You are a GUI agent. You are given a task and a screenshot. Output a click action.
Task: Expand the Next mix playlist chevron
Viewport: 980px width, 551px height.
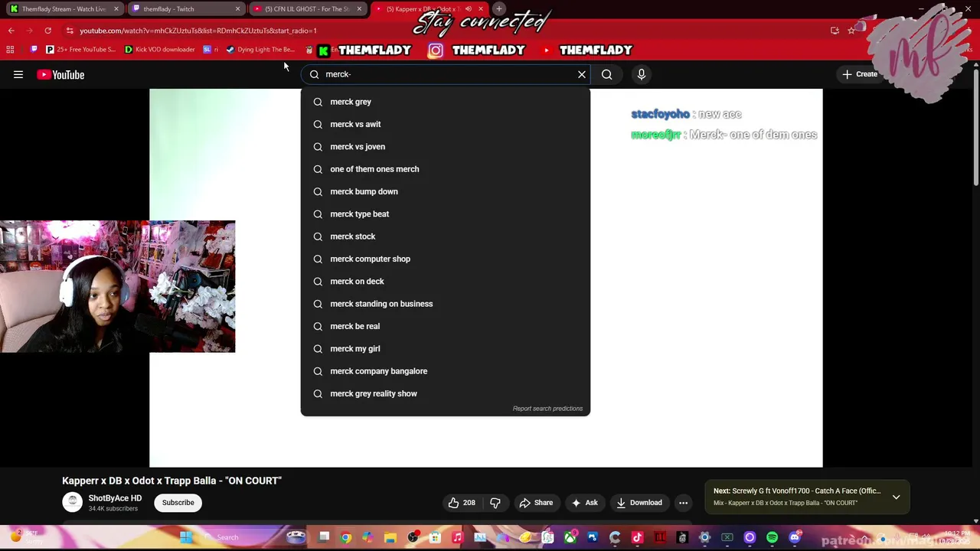(x=896, y=497)
